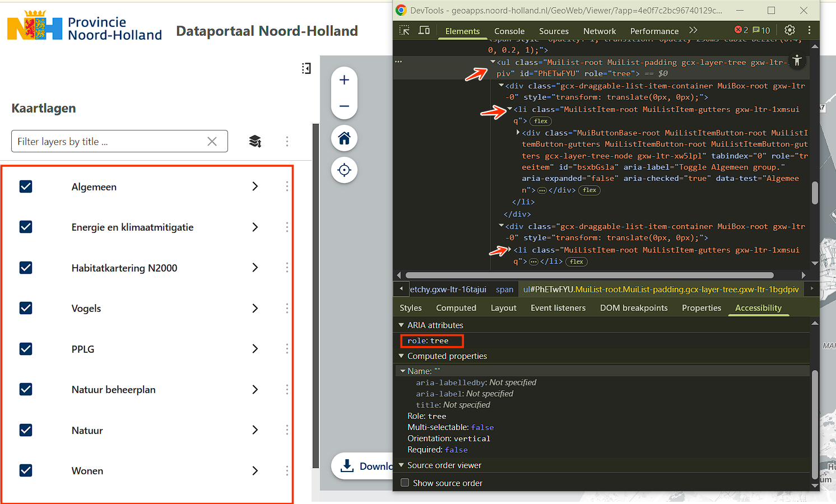This screenshot has width=836, height=504.
Task: Open the Computed styles tab
Action: (x=456, y=308)
